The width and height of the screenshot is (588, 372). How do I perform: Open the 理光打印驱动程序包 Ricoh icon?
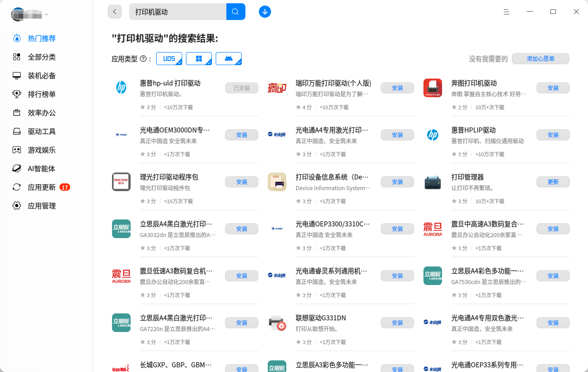121,182
